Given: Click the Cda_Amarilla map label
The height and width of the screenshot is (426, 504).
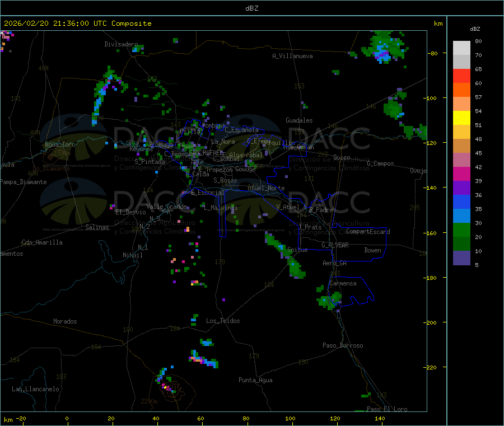Looking at the screenshot, I should (x=42, y=242).
